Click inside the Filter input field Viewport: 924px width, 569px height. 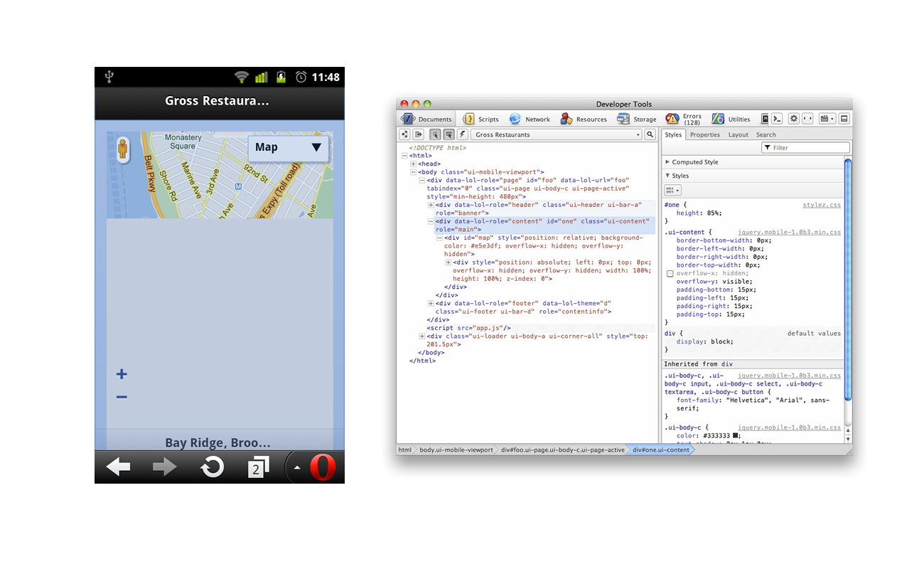click(806, 147)
